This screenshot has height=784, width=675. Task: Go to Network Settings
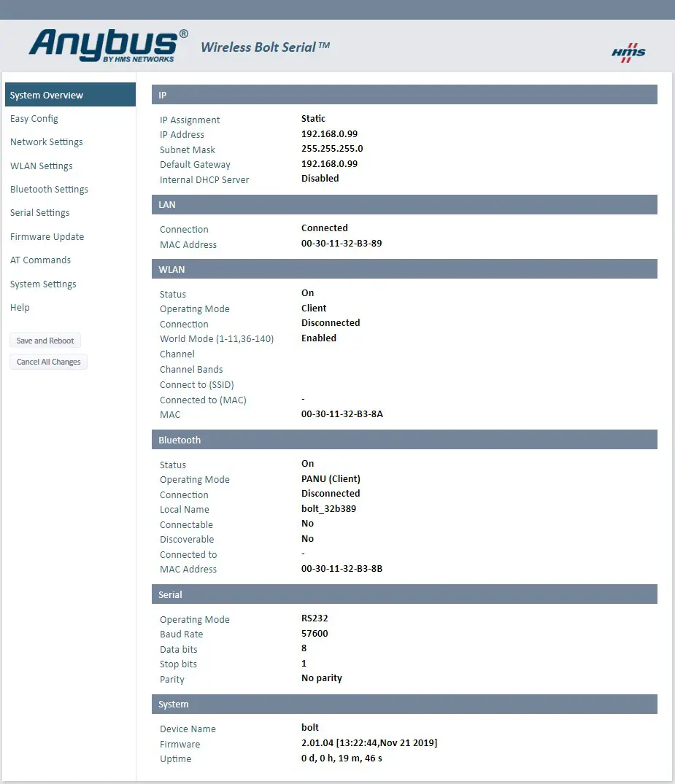[x=47, y=142]
